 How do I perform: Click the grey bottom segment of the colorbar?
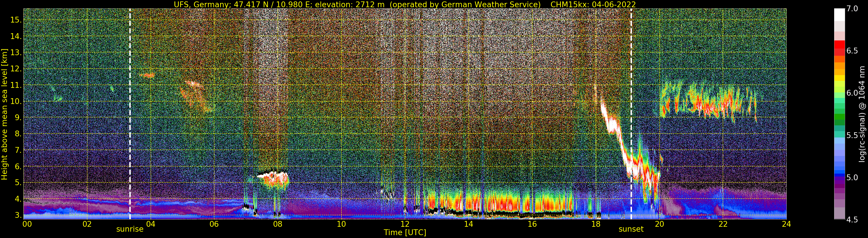[x=839, y=213]
